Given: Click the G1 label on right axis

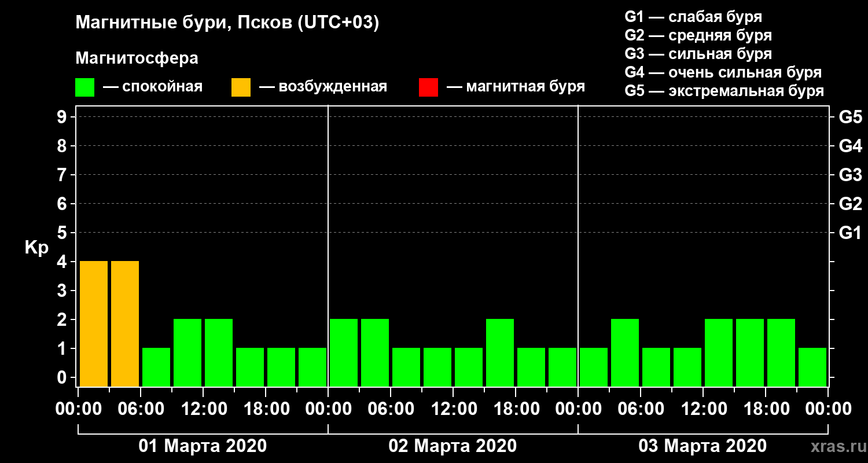Looking at the screenshot, I should pos(850,233).
